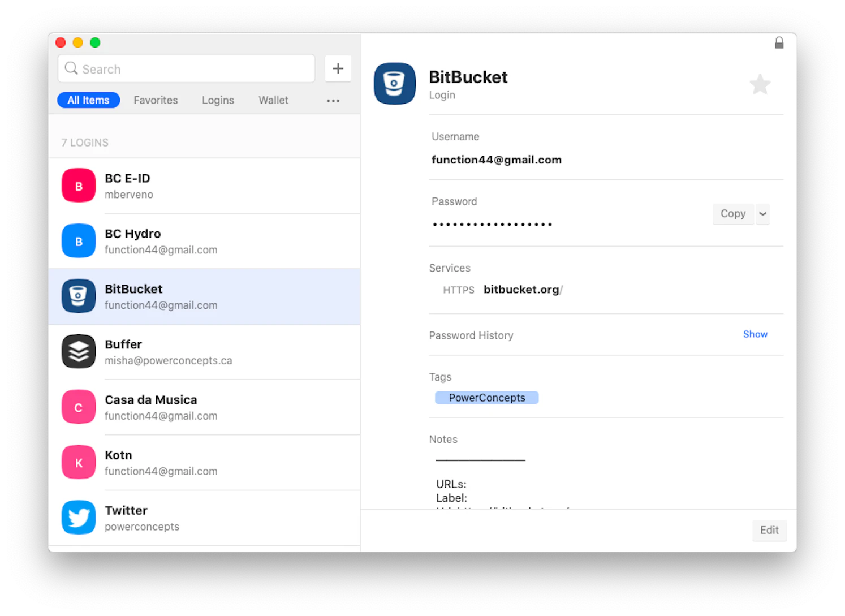Viewport: 845px width, 616px height.
Task: Click the URLs: line in Notes
Action: (451, 484)
